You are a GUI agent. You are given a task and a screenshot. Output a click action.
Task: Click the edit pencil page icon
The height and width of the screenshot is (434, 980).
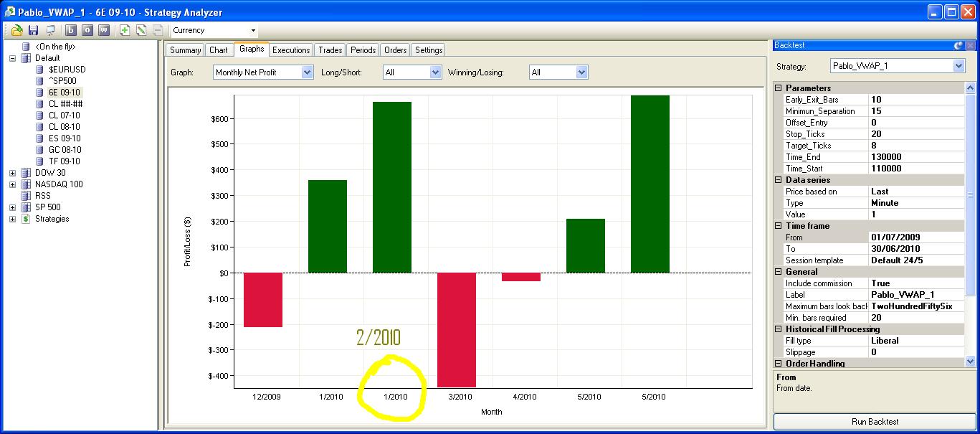[x=141, y=30]
